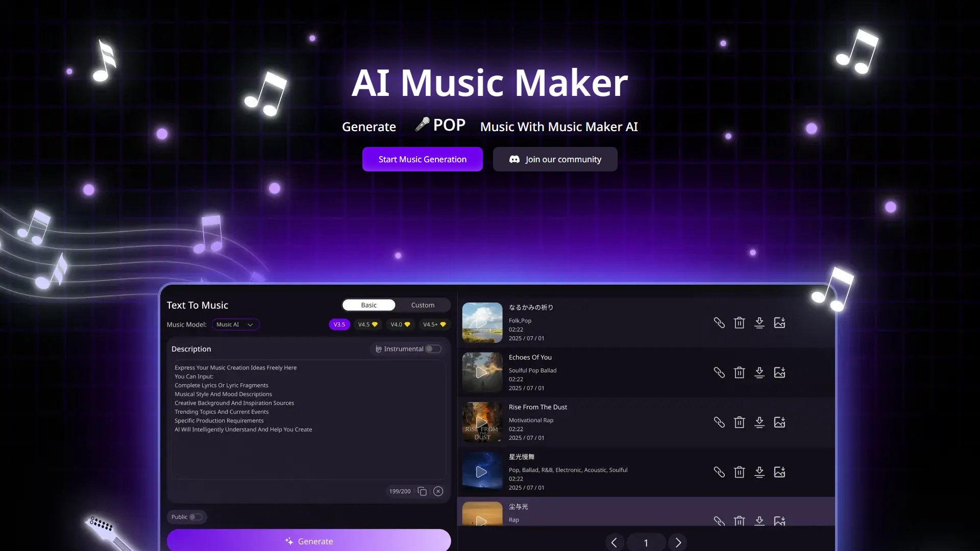980x551 pixels.
Task: Copy the share link for Echoes Of You
Action: (719, 372)
